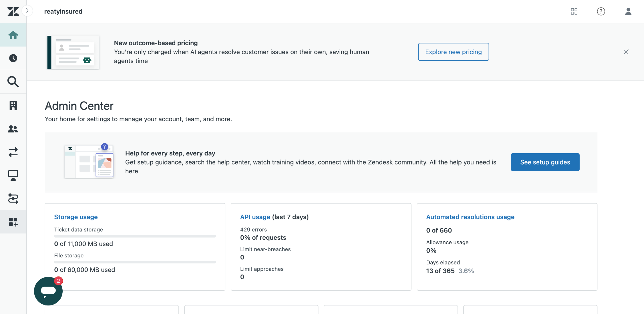Open Account building icon in sidebar
Screen dimensions: 644x314
coord(13,105)
